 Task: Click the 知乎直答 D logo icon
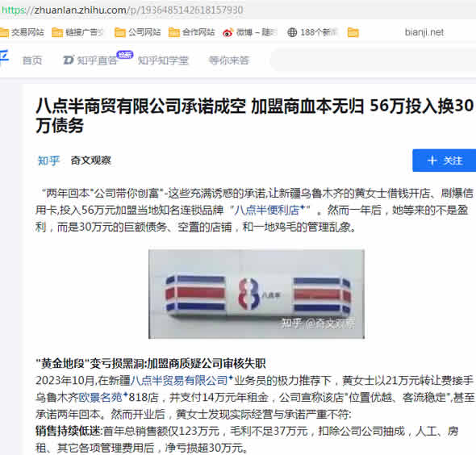coord(68,60)
